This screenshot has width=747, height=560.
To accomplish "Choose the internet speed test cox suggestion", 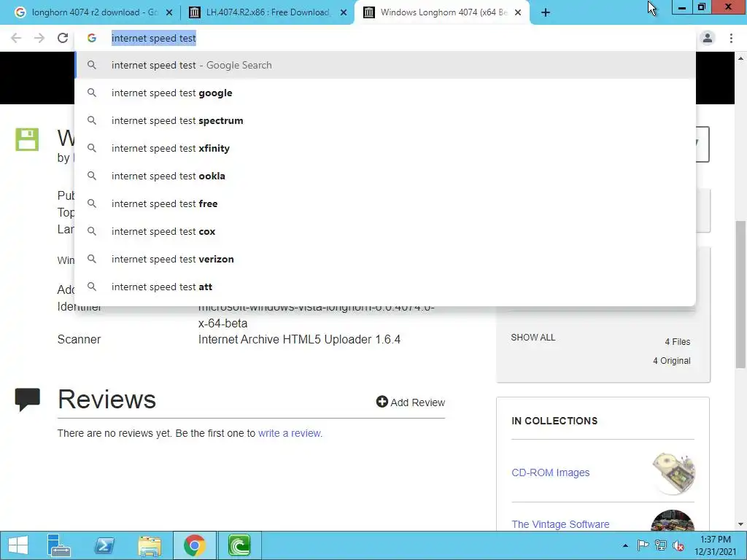I will point(385,231).
